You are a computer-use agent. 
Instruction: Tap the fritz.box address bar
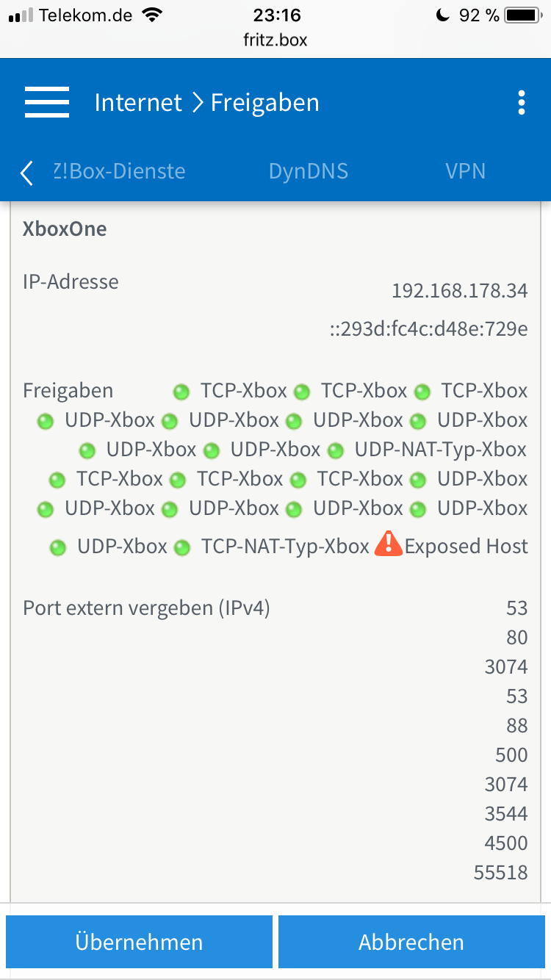275,40
